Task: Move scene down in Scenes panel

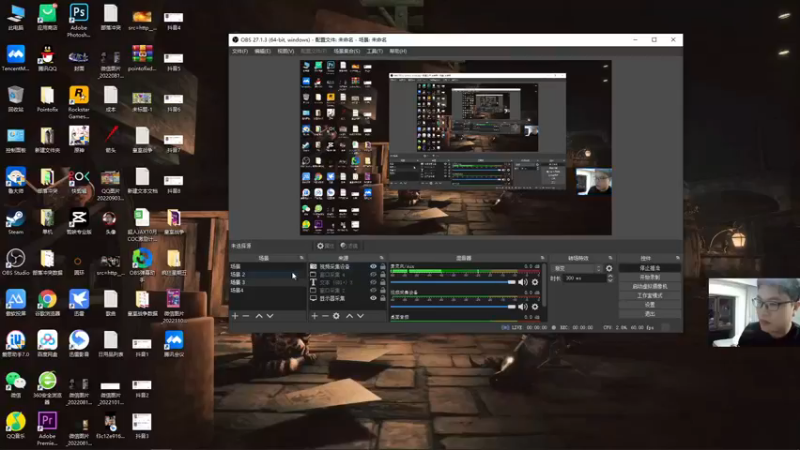Action: coord(270,316)
